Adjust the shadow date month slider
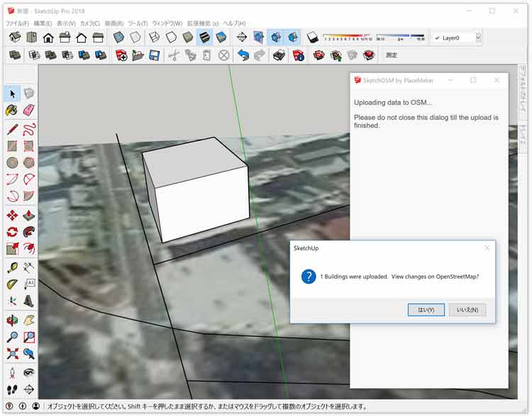Viewport: 532px width, 417px height. coord(348,37)
